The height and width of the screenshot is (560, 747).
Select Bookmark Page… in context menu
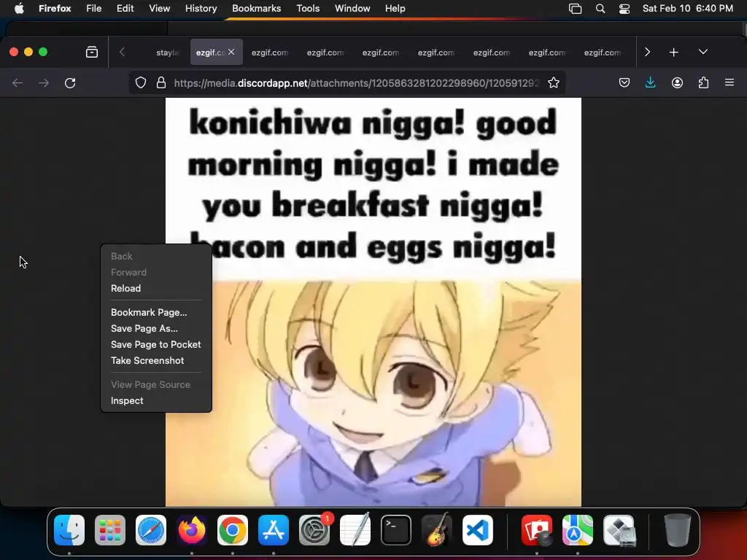point(156,312)
